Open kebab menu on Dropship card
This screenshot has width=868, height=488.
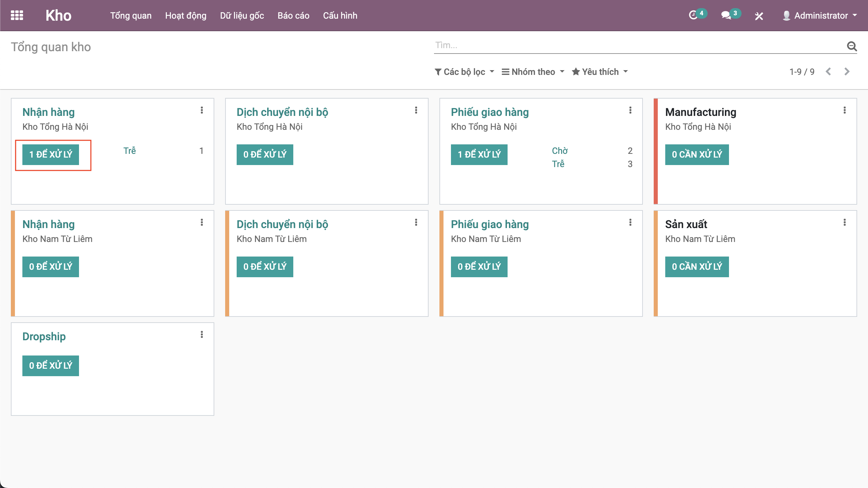(202, 334)
